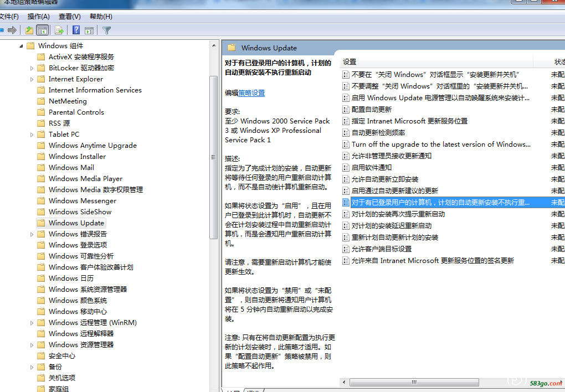The height and width of the screenshot is (392, 565).
Task: Open the 操作(A) menu
Action: click(x=39, y=16)
